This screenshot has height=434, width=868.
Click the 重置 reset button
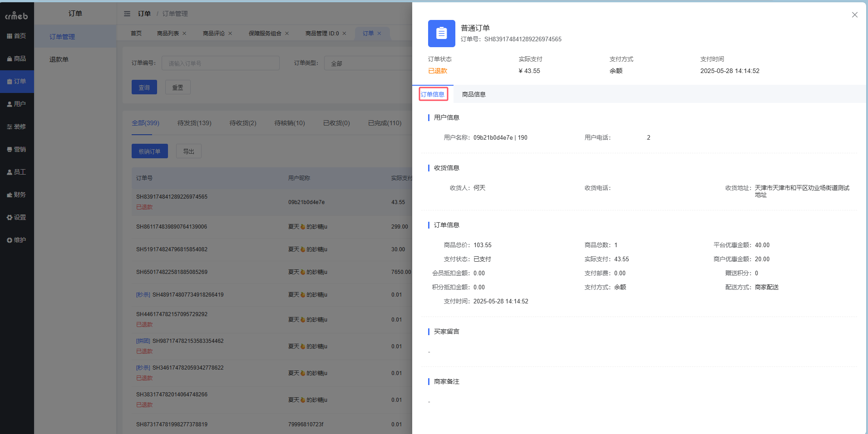(x=178, y=87)
